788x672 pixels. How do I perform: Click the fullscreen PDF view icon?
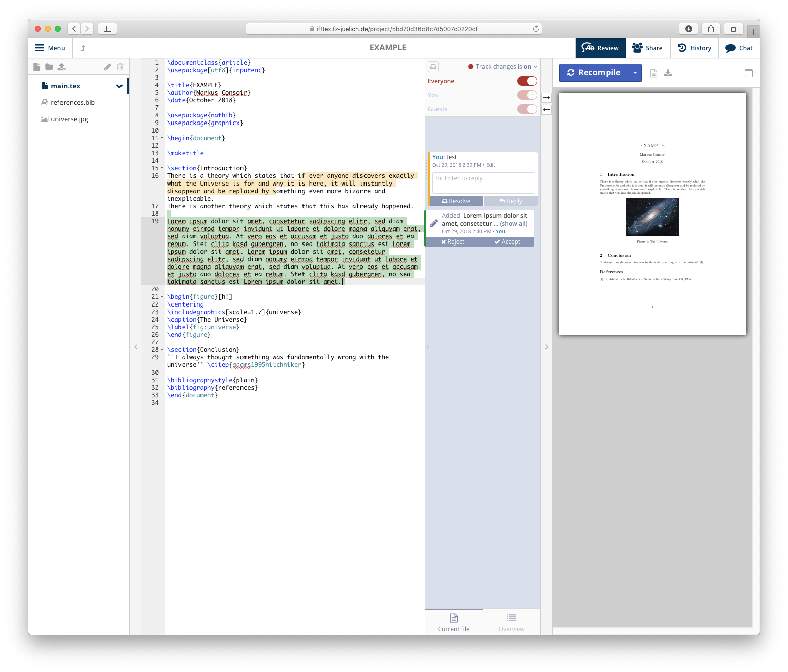pyautogui.click(x=748, y=73)
